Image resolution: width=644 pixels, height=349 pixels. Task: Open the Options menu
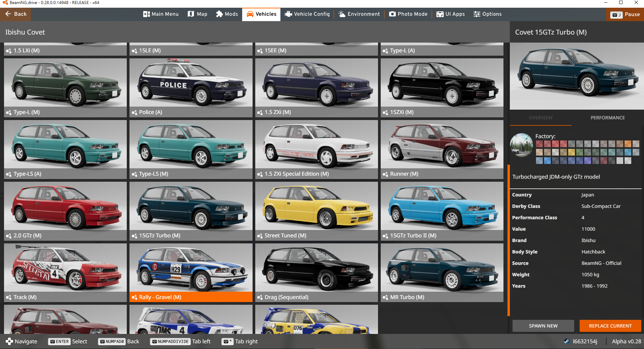[487, 14]
